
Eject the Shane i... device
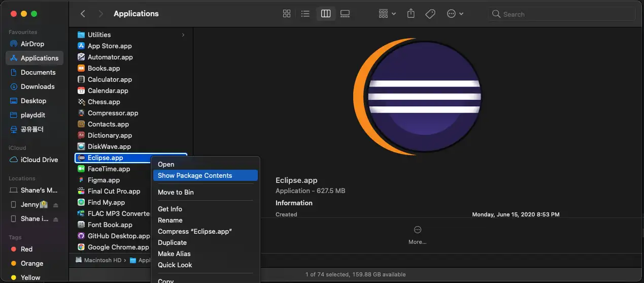56,218
